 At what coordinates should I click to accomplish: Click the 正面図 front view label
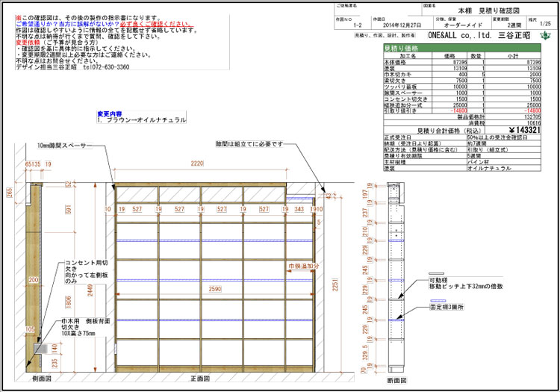199,379
